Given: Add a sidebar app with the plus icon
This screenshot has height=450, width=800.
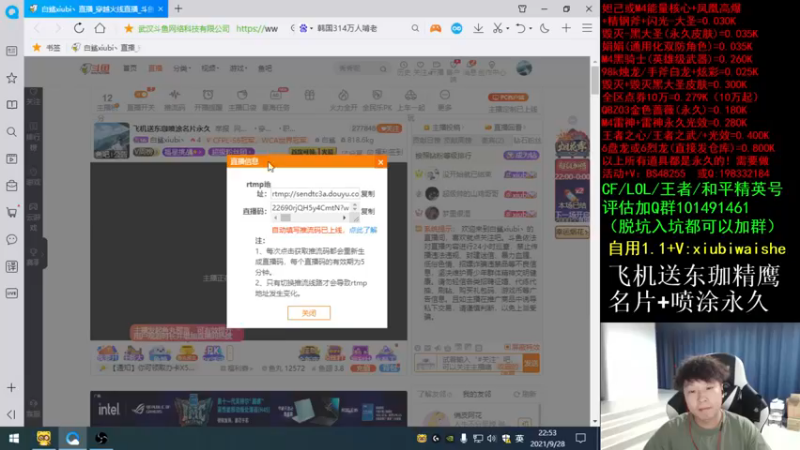Looking at the screenshot, I should point(12,388).
